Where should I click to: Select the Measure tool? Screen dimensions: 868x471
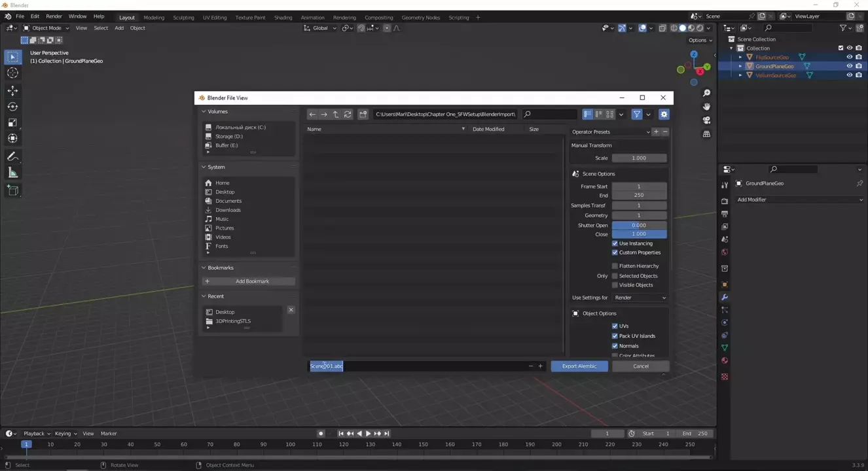[12, 173]
